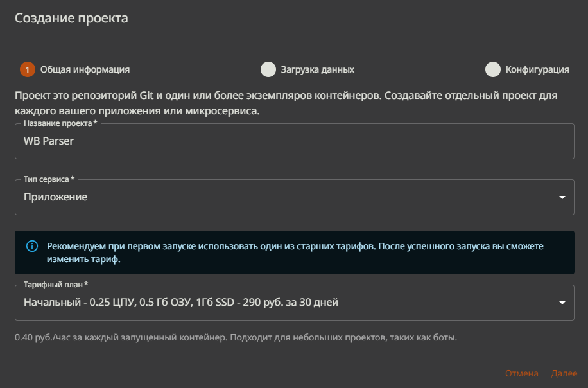Click the recommendation text about старших тарифов
The image size is (588, 388).
pyautogui.click(x=295, y=252)
